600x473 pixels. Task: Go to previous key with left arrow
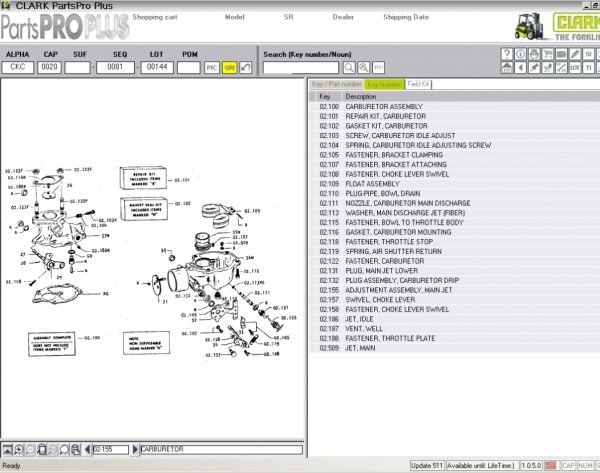point(88,449)
